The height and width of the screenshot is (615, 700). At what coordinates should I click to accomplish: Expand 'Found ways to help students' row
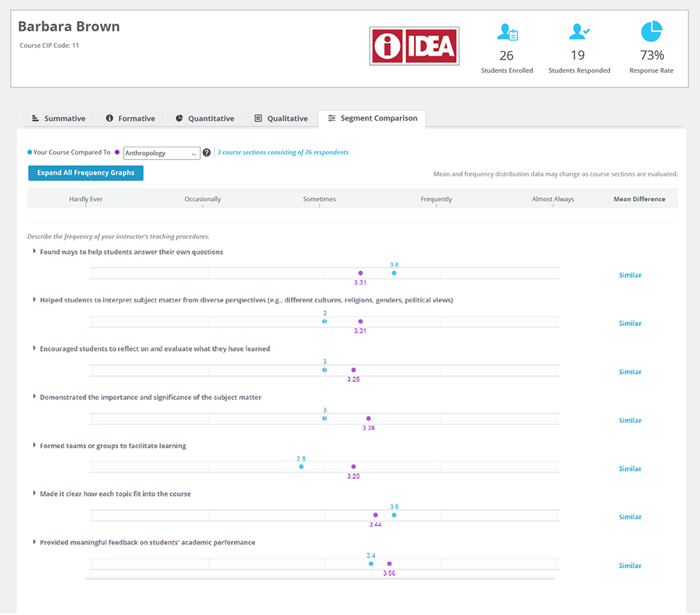(x=34, y=251)
